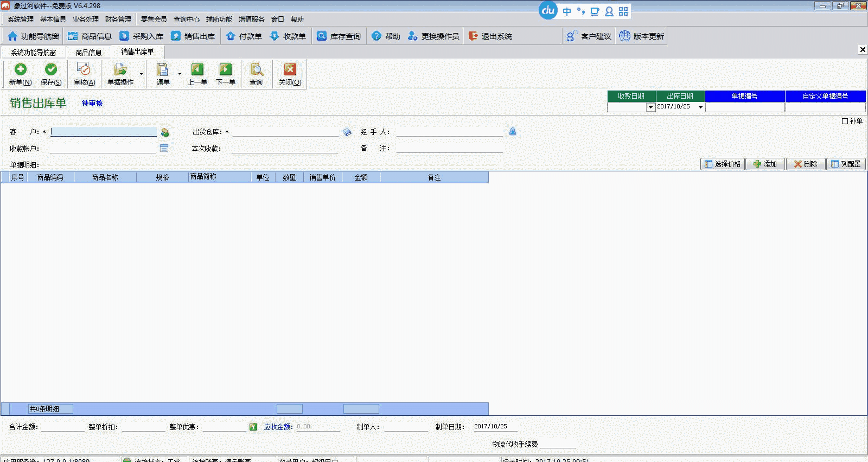
Task: Click 更换操作员 switch operator button
Action: pyautogui.click(x=433, y=36)
